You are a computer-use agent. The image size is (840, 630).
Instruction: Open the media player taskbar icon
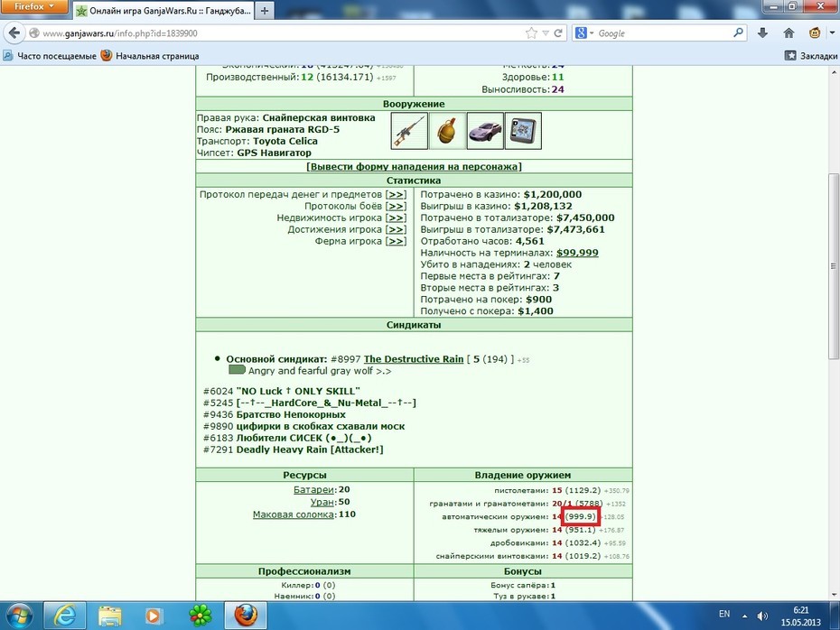point(154,616)
